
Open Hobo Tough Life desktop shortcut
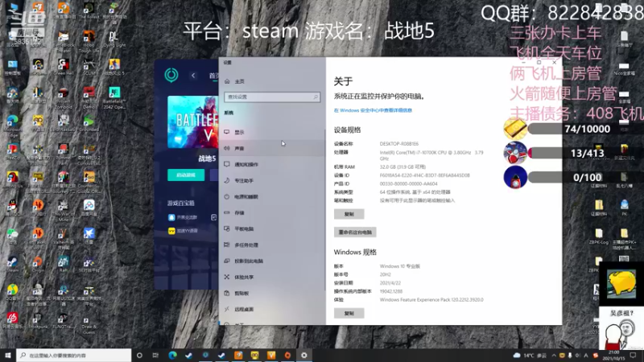point(89,41)
